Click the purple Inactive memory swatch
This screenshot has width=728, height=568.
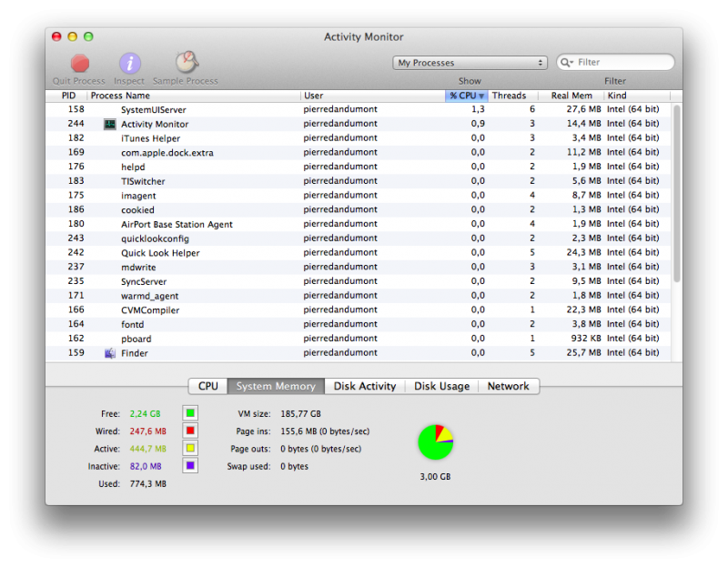click(190, 466)
